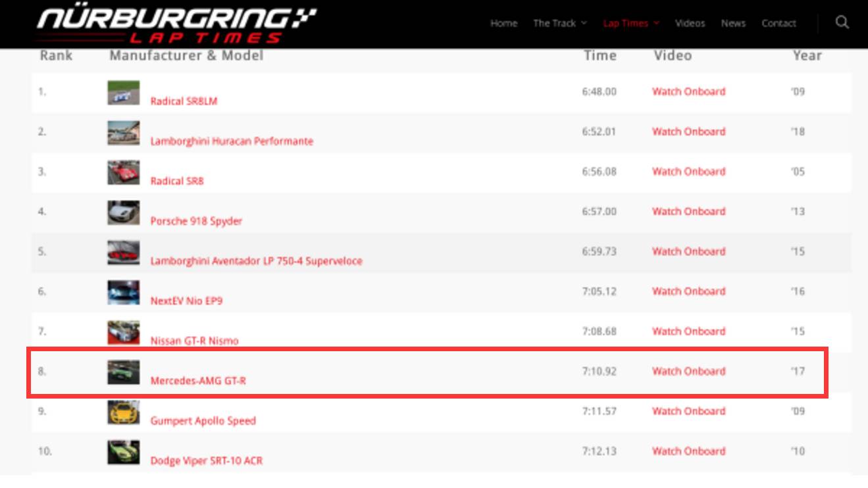Screen dimensions: 868x488
Task: Click the Video column header
Action: point(673,55)
